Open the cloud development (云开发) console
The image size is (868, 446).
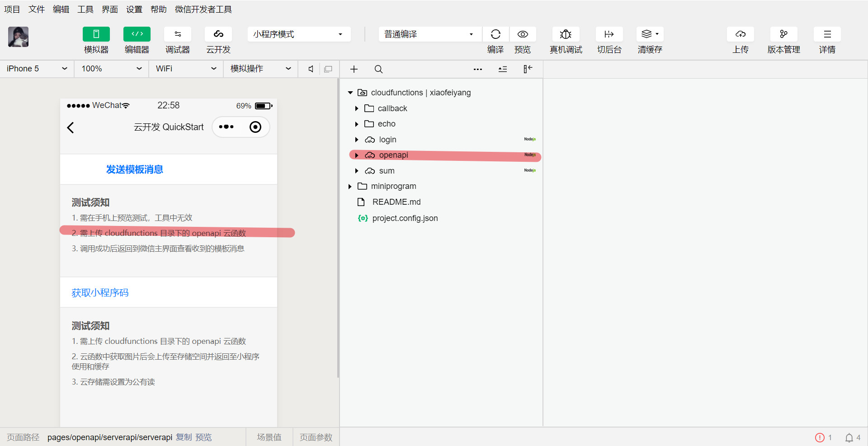click(218, 34)
